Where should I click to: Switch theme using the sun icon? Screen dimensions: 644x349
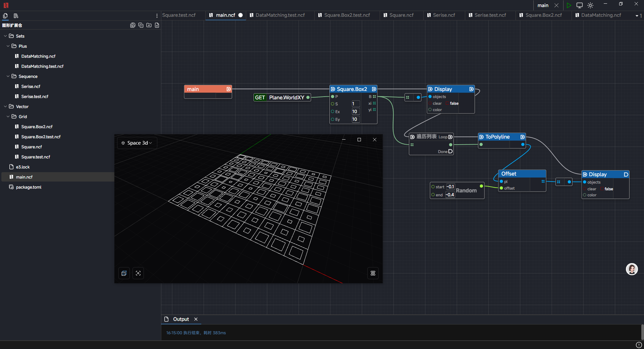(590, 5)
